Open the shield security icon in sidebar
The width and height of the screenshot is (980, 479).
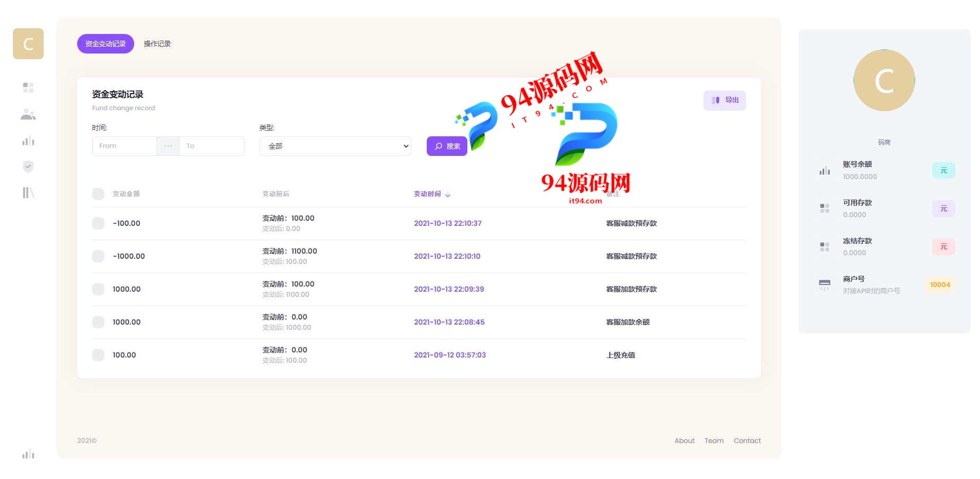click(x=28, y=166)
